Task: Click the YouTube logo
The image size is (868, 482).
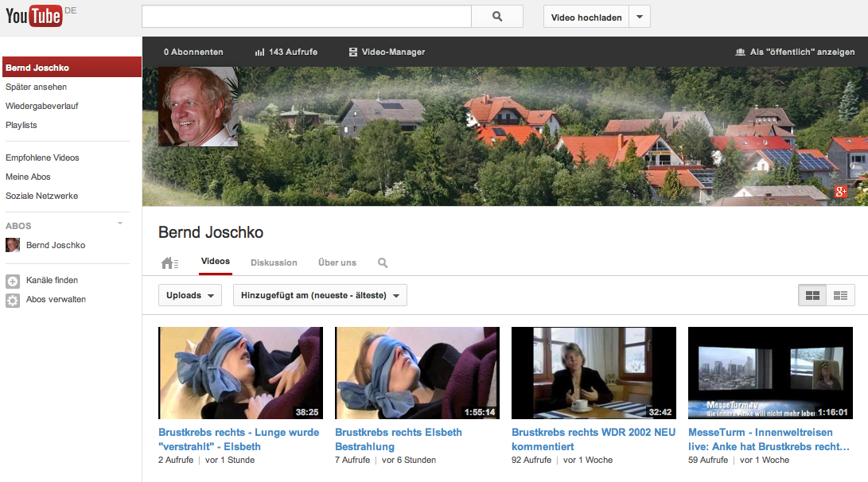Action: pyautogui.click(x=33, y=16)
